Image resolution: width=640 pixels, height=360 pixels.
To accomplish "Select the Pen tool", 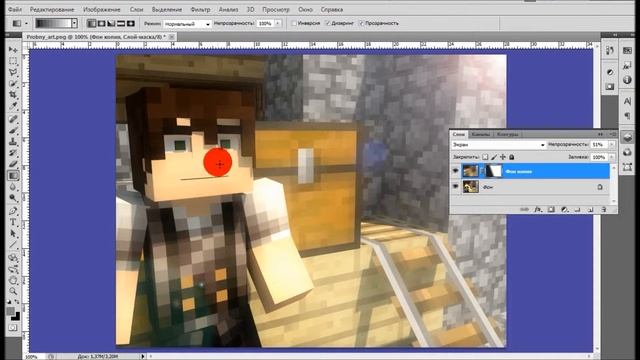I will click(13, 211).
